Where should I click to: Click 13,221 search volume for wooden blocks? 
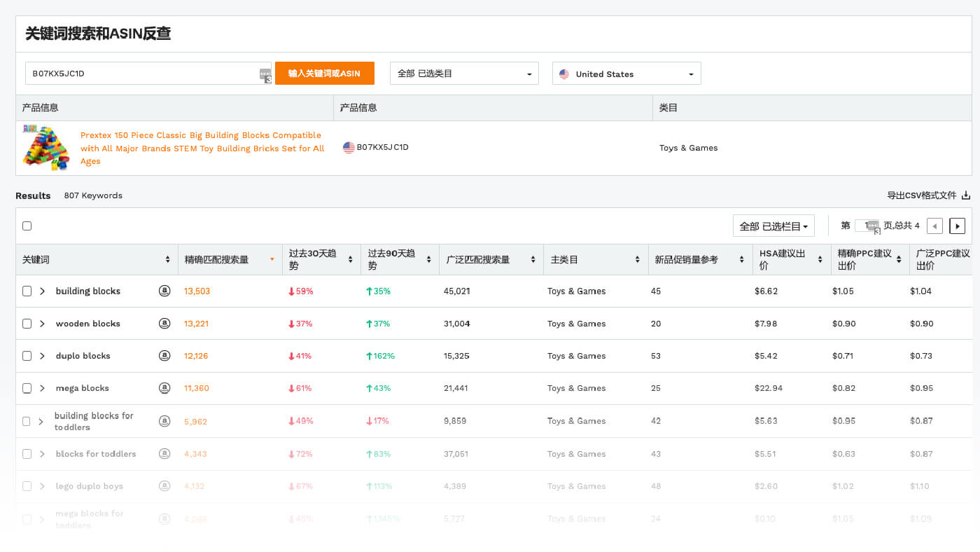click(x=196, y=324)
